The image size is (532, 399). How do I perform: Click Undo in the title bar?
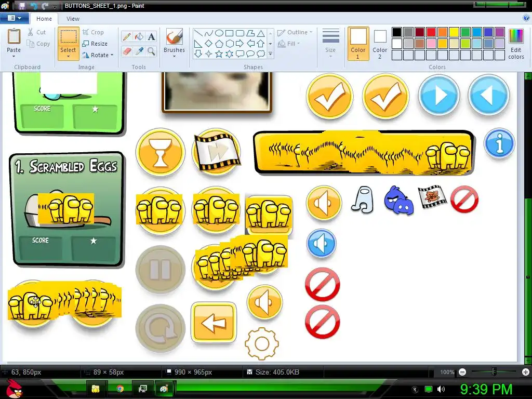34,6
